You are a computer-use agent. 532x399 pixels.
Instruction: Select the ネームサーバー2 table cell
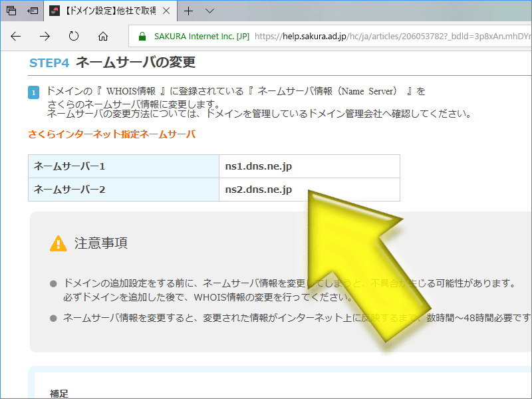click(124, 190)
